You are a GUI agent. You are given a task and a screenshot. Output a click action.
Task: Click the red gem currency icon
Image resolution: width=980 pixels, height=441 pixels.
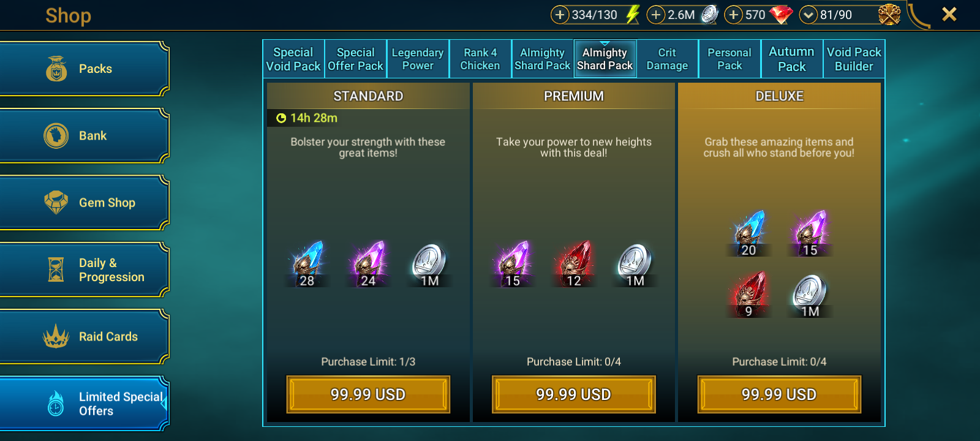point(780,15)
